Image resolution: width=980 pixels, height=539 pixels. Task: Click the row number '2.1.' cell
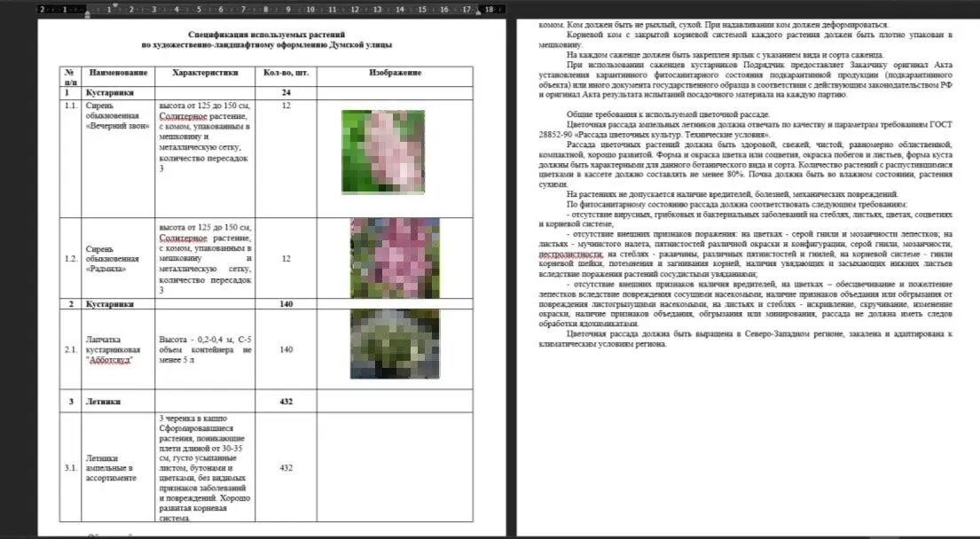pos(71,350)
